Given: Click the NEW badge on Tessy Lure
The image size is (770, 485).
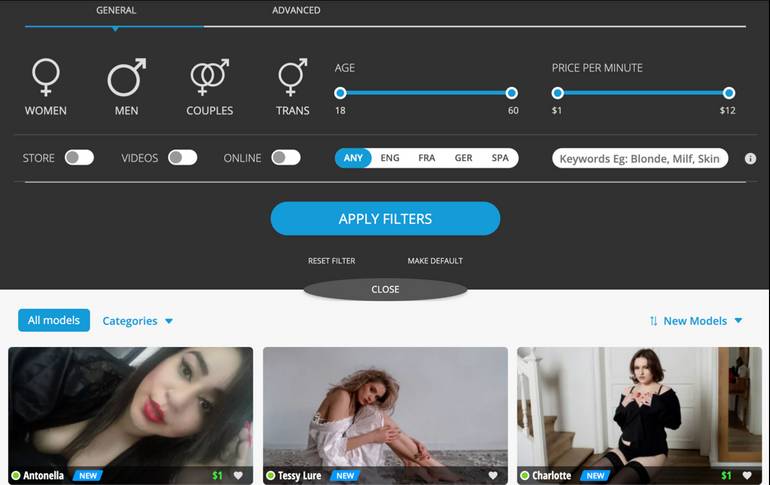Looking at the screenshot, I should [x=345, y=476].
